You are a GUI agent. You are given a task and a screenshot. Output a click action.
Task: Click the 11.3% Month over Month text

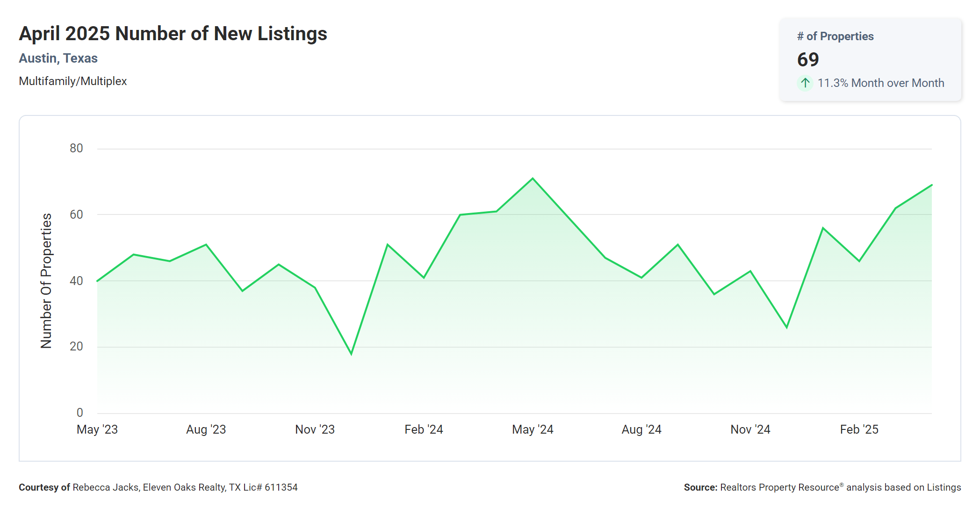coord(880,83)
